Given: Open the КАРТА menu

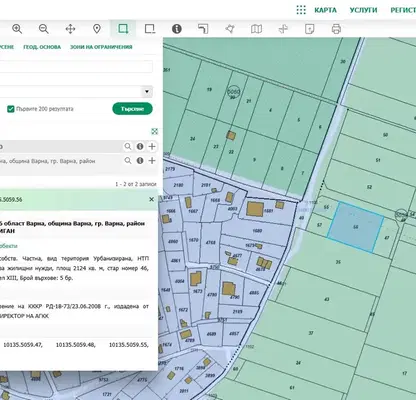Looking at the screenshot, I should pos(325,10).
